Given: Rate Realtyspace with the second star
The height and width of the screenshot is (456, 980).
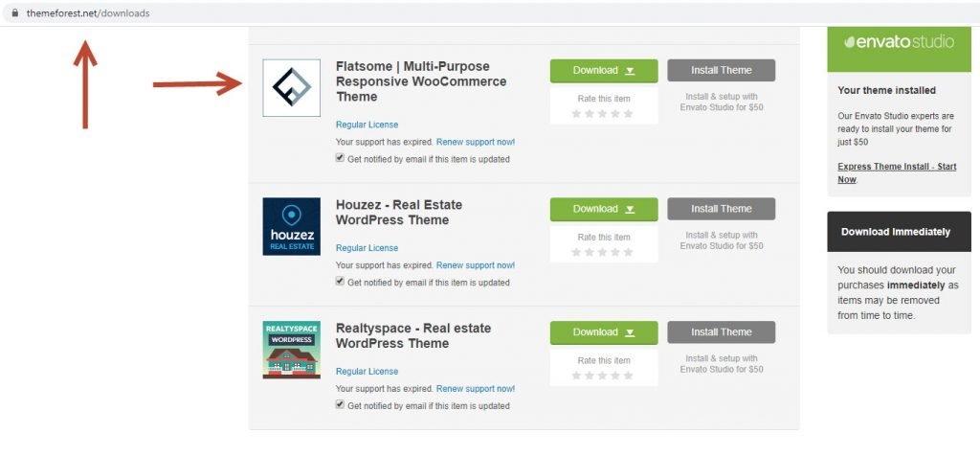Looking at the screenshot, I should coord(590,376).
